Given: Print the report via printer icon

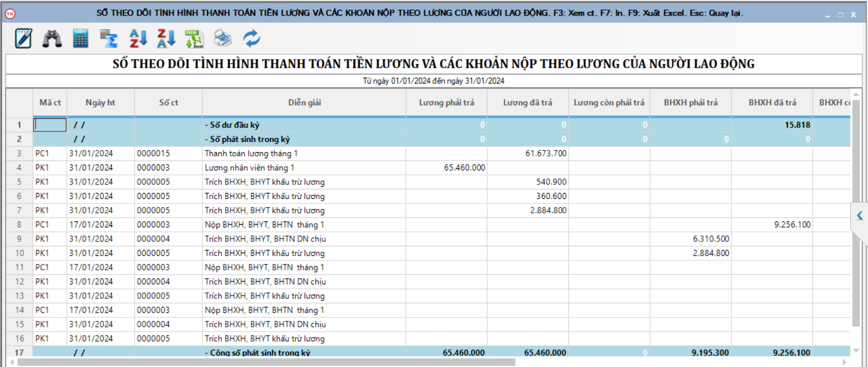Looking at the screenshot, I should point(223,38).
